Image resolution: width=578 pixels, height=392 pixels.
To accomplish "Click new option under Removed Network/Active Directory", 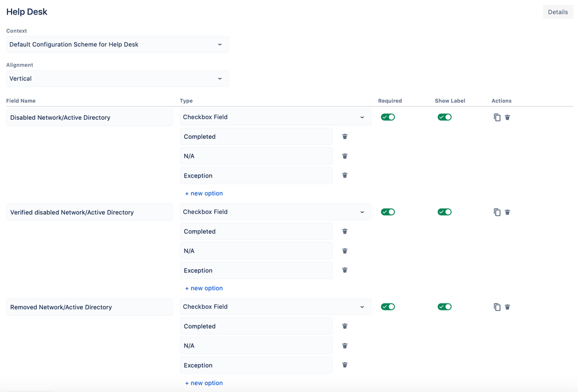I will 204,382.
